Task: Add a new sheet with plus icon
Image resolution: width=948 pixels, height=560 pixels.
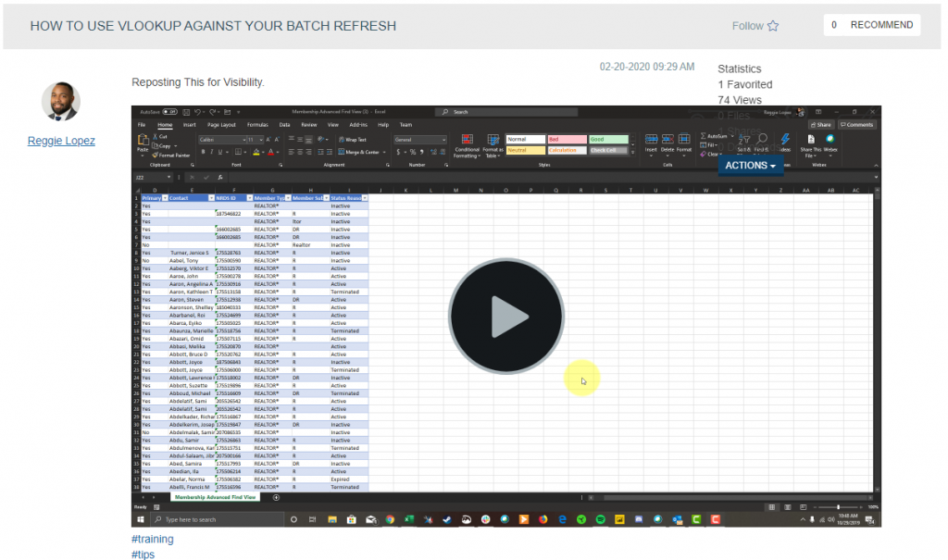Action: [276, 497]
